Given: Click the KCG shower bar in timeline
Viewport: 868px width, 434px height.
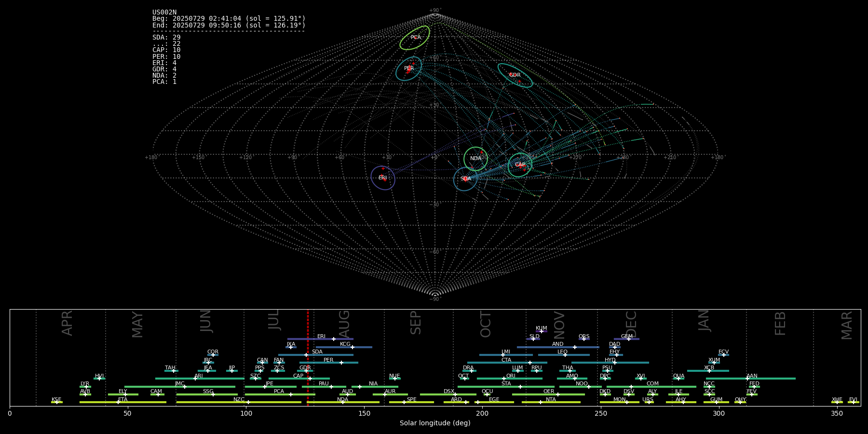Looking at the screenshot, I should click(344, 347).
